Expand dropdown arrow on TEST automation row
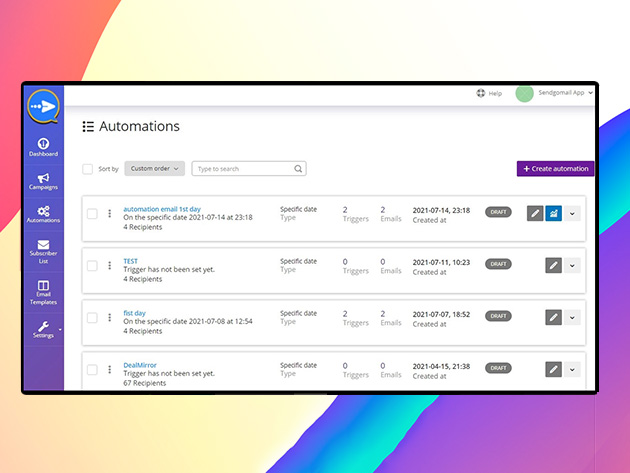Image resolution: width=630 pixels, height=473 pixels. coord(572,265)
